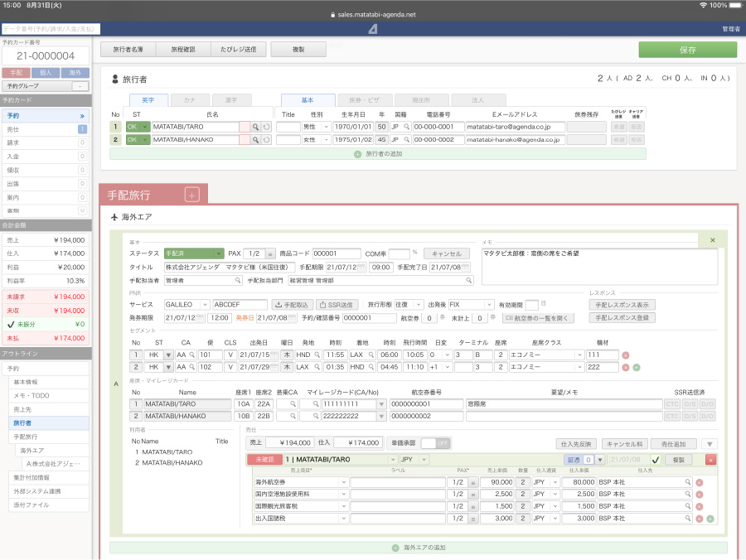Close the 海外エア card with the X icon
746x560 pixels.
pyautogui.click(x=713, y=240)
